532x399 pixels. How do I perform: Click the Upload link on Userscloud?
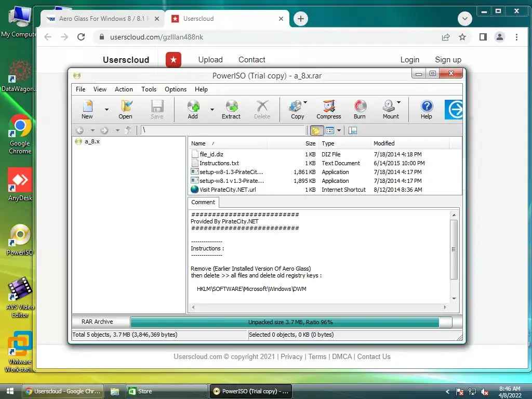click(210, 60)
